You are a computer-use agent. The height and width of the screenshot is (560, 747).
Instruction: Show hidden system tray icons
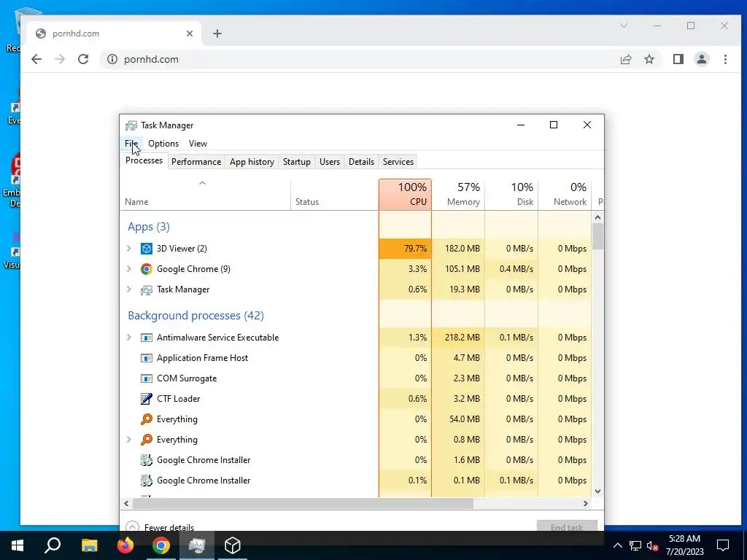[617, 546]
